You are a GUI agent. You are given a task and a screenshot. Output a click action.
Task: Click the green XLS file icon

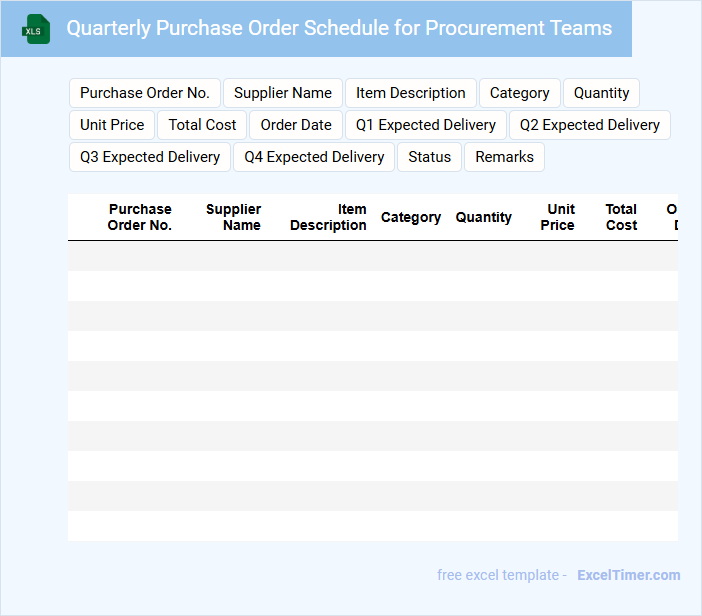[36, 29]
